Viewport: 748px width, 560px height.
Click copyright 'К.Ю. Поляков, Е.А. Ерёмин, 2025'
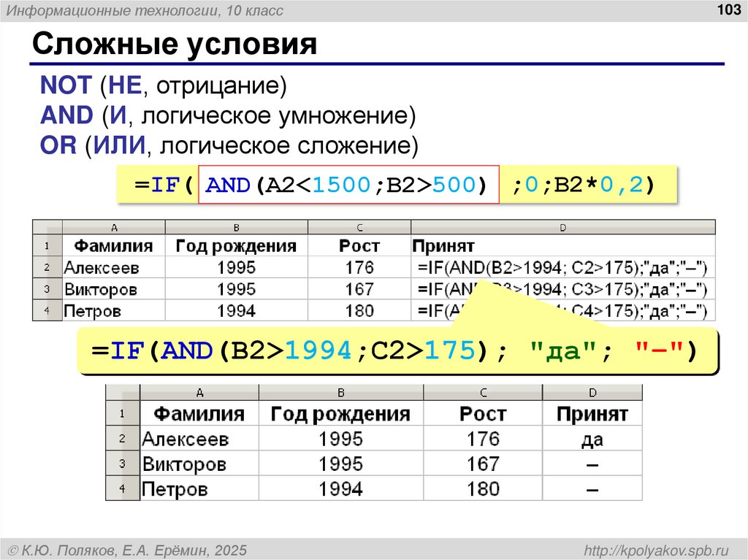[128, 551]
